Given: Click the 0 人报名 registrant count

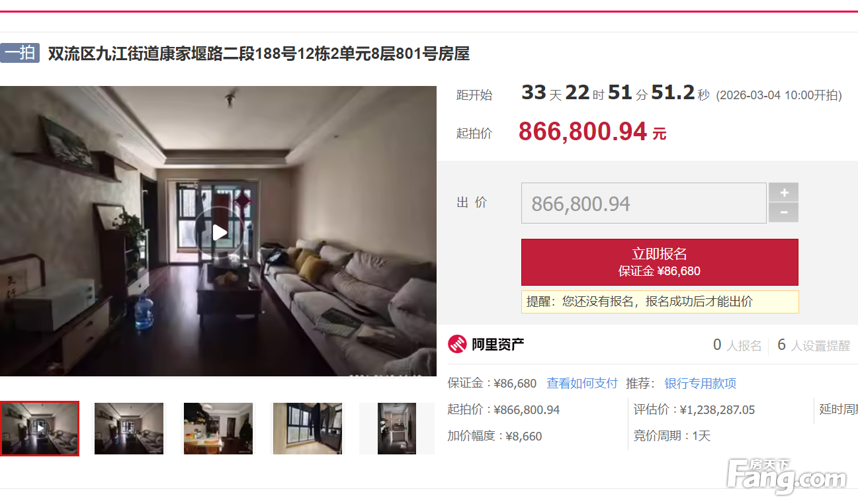Looking at the screenshot, I should pos(738,345).
